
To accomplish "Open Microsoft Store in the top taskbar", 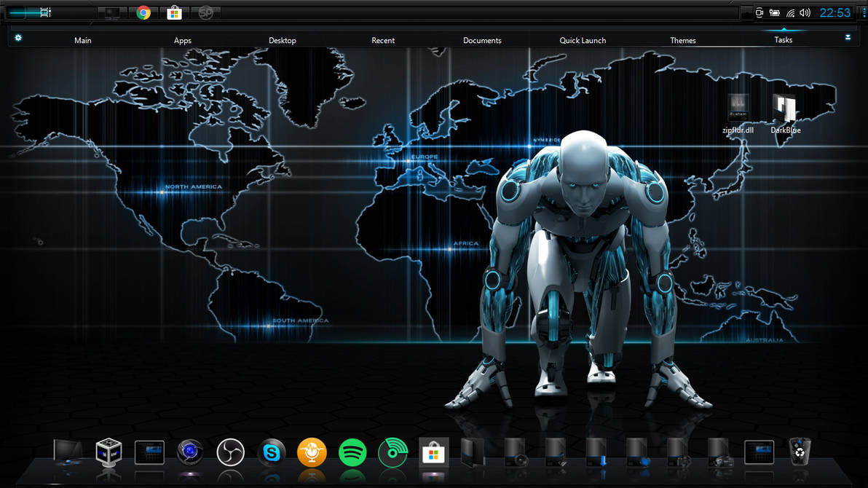I will [x=174, y=12].
